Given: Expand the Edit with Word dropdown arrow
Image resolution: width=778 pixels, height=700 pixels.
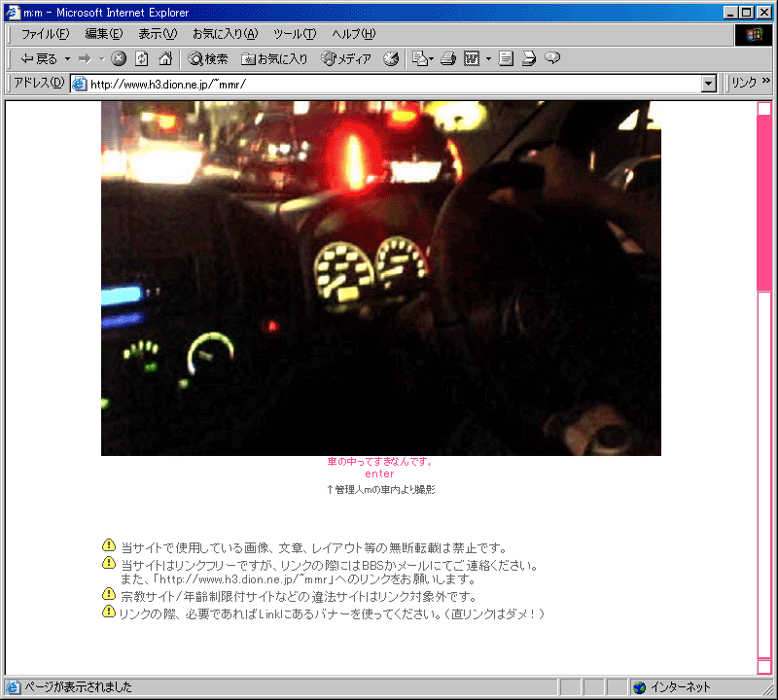Looking at the screenshot, I should pyautogui.click(x=488, y=59).
